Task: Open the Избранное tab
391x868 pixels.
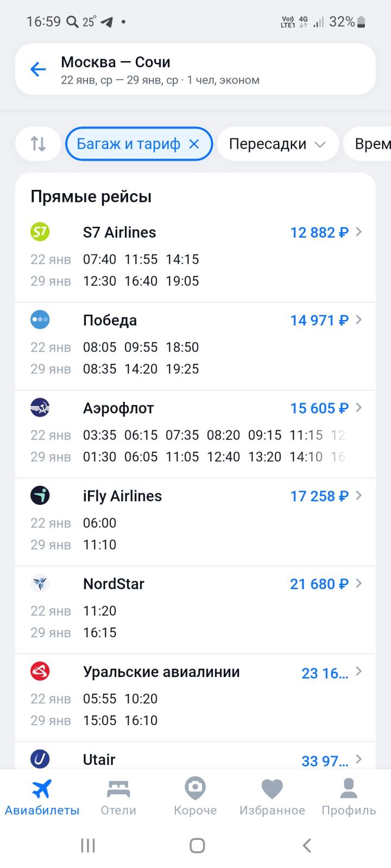Action: (x=272, y=797)
